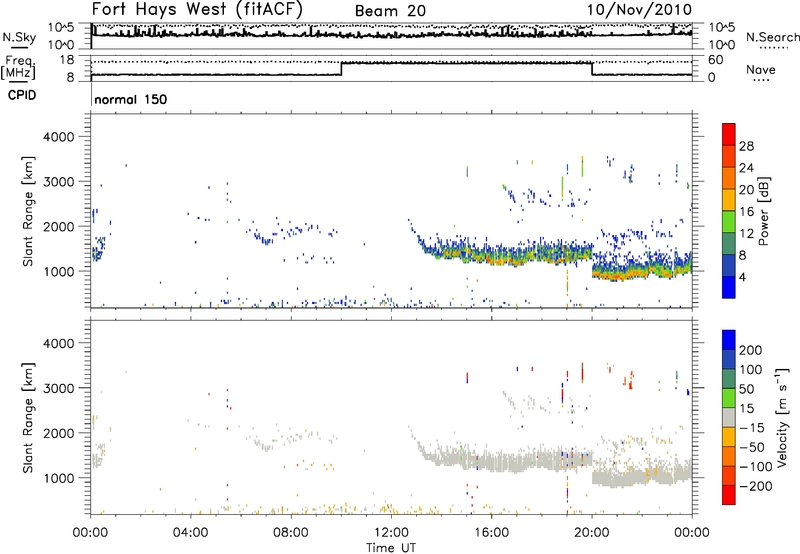Click the 'Beam 20' label

pos(390,11)
